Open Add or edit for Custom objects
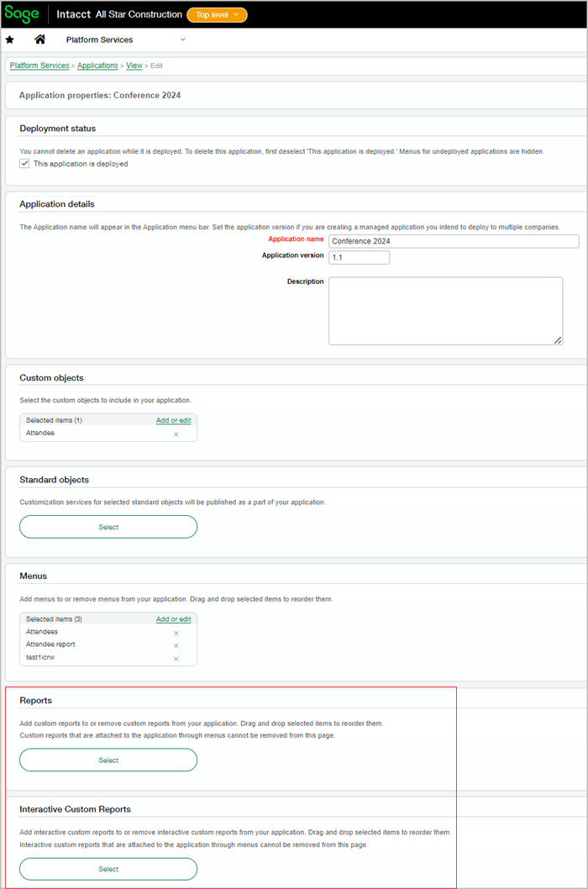 point(174,420)
